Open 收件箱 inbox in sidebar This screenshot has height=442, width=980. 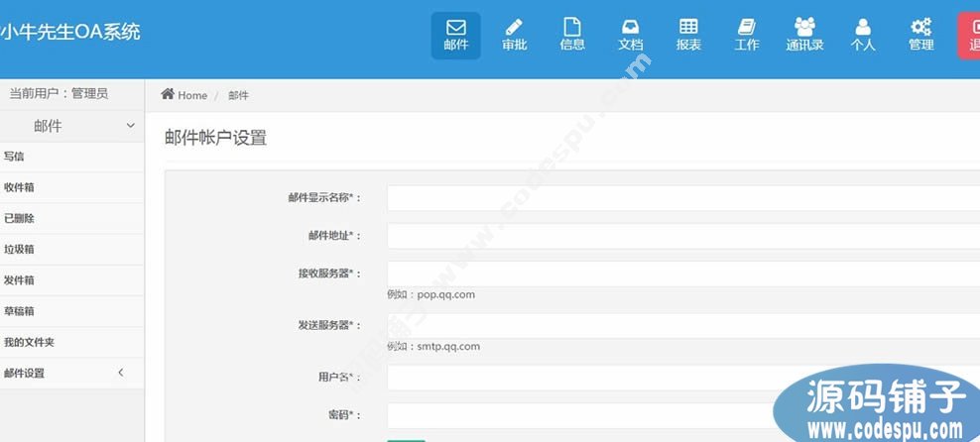pos(71,187)
